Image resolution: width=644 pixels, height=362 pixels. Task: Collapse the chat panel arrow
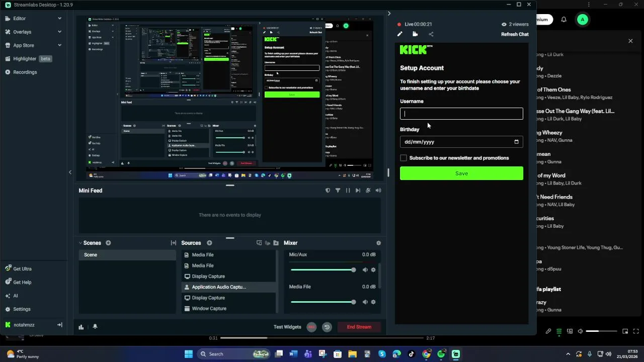(389, 14)
